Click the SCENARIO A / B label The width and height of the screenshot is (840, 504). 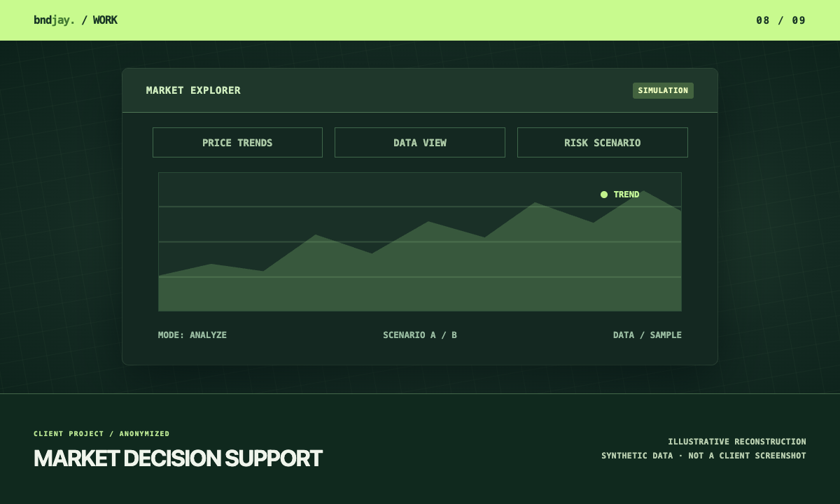(420, 335)
